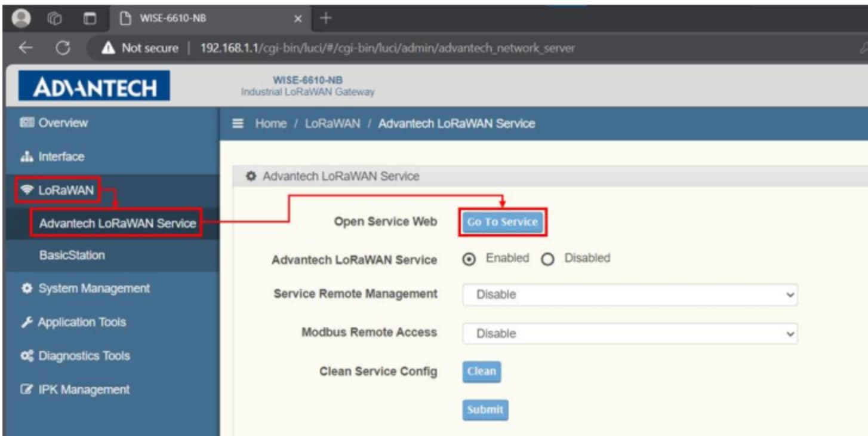Toggle the sidebar hamburger menu icon

[x=238, y=124]
